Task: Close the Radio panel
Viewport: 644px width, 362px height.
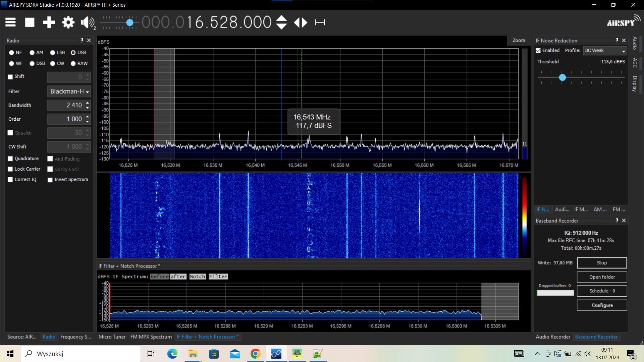Action: click(x=89, y=40)
